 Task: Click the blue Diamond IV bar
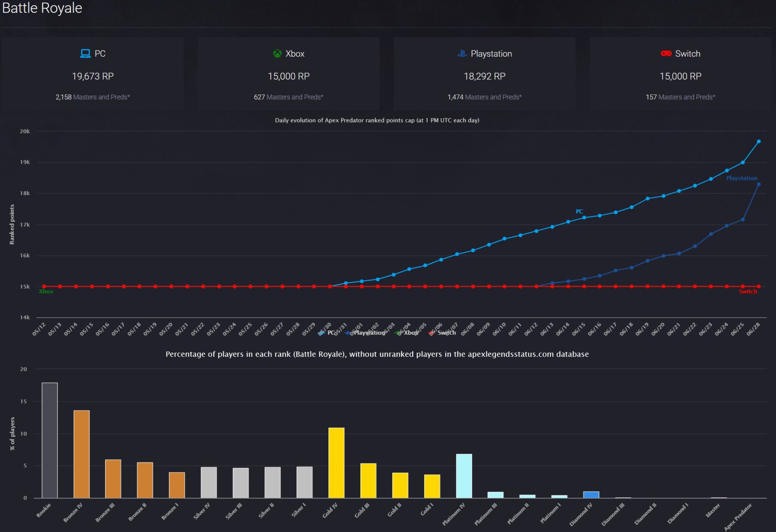point(591,494)
